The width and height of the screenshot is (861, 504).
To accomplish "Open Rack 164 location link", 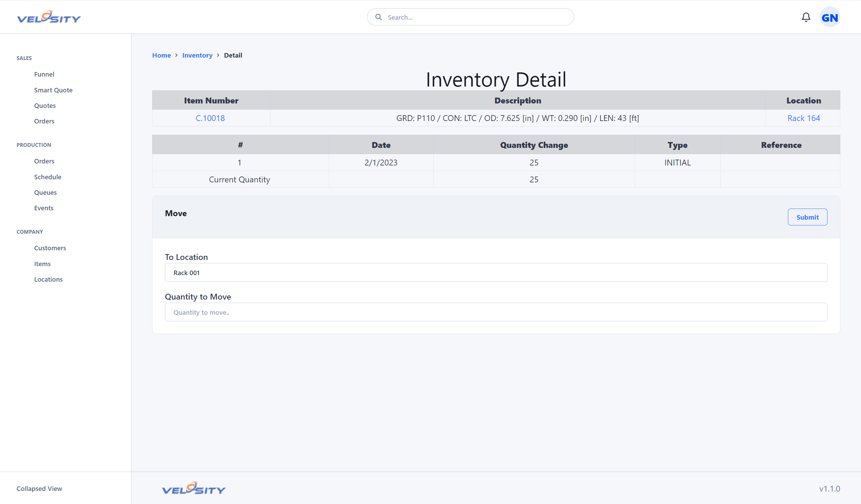I will (803, 118).
